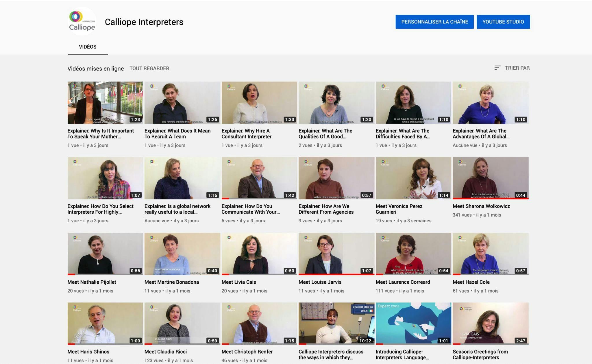
Task: Select the VIDÉOS tab
Action: pos(88,47)
